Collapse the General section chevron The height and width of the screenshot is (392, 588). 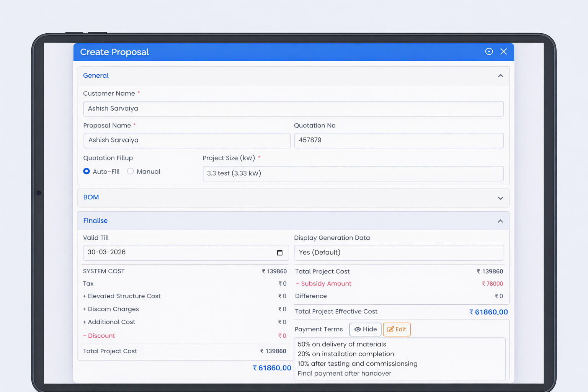(500, 76)
